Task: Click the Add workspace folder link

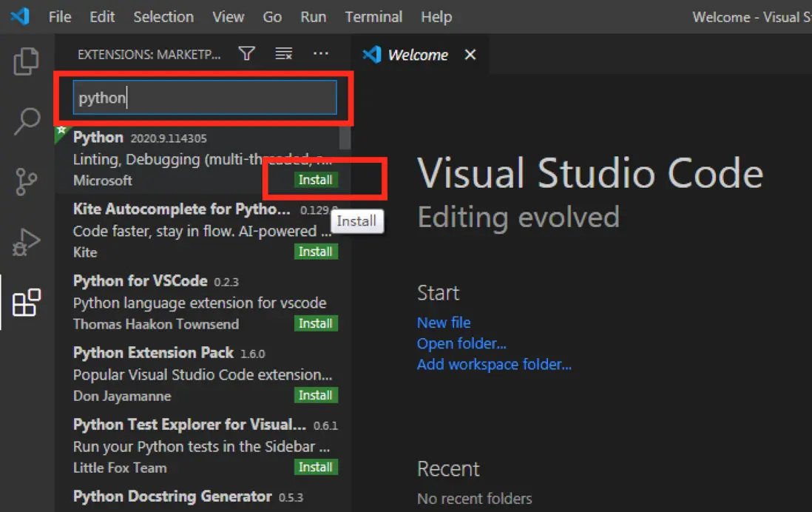Action: click(x=494, y=364)
